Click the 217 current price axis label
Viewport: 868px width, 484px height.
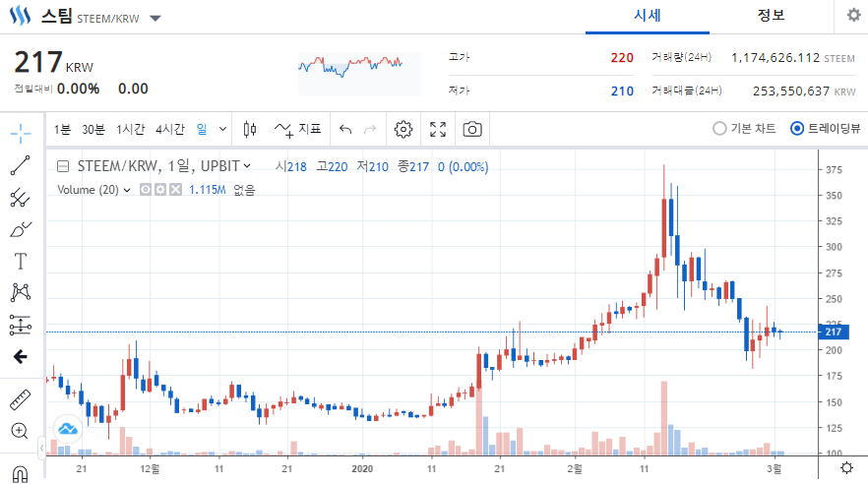point(834,332)
